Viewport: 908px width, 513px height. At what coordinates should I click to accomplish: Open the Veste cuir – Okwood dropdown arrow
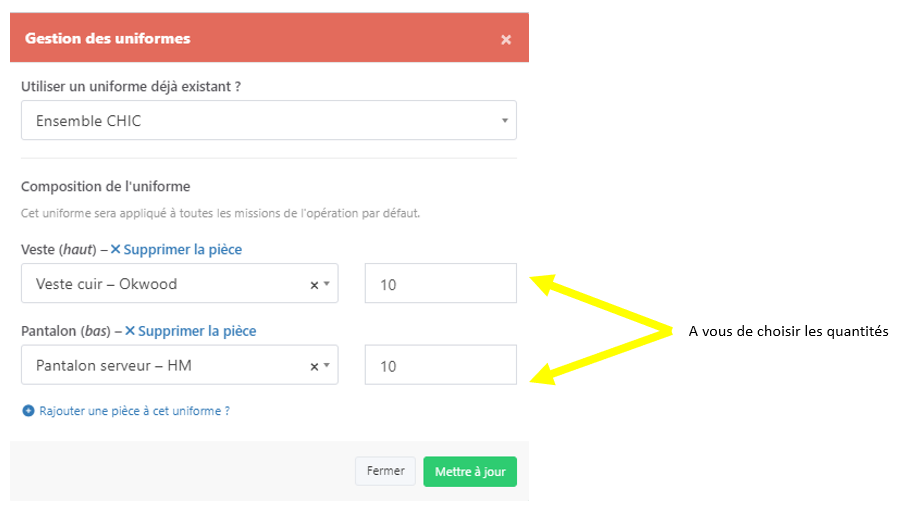click(326, 285)
